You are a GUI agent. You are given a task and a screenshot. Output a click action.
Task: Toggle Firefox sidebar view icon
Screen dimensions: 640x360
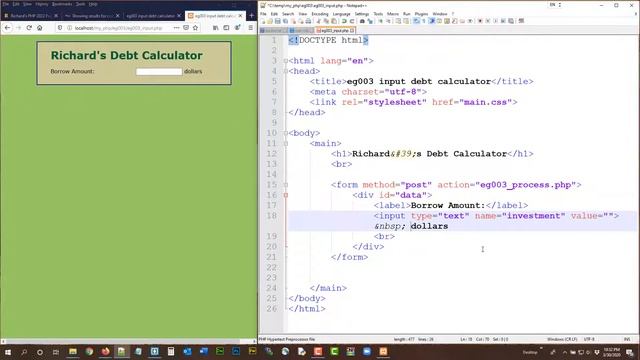[226, 28]
